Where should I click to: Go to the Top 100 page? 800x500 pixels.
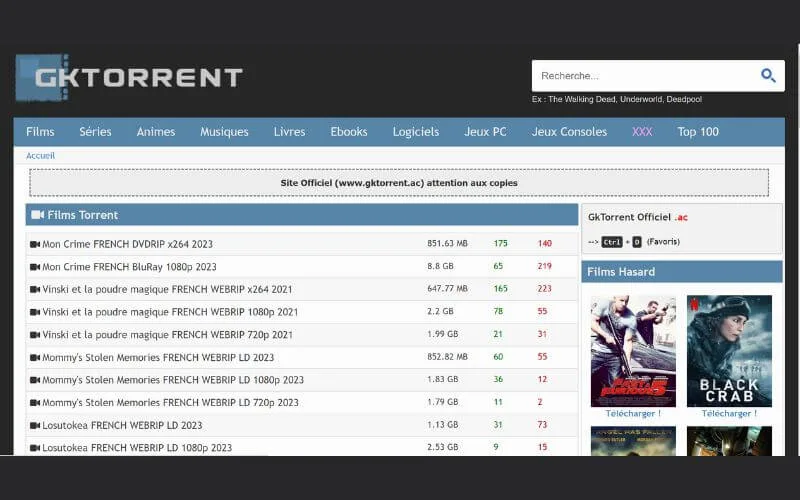[x=698, y=132]
